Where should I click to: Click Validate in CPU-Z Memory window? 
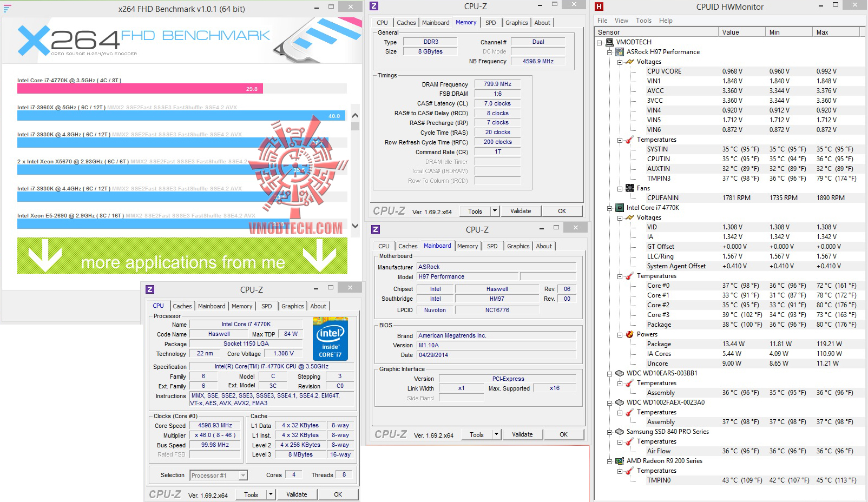pyautogui.click(x=521, y=211)
